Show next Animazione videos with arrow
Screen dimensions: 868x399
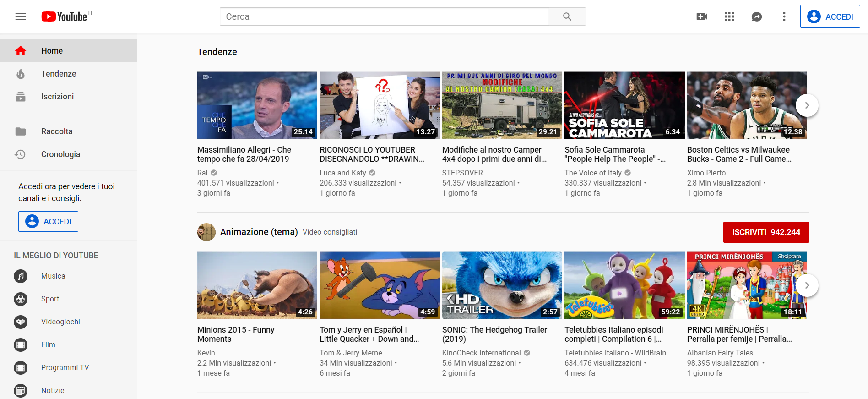[x=807, y=285]
